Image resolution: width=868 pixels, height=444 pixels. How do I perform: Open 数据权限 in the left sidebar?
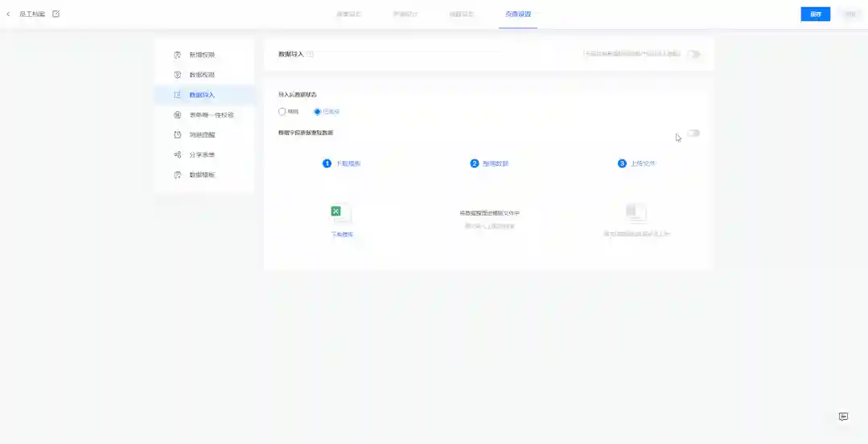point(202,75)
